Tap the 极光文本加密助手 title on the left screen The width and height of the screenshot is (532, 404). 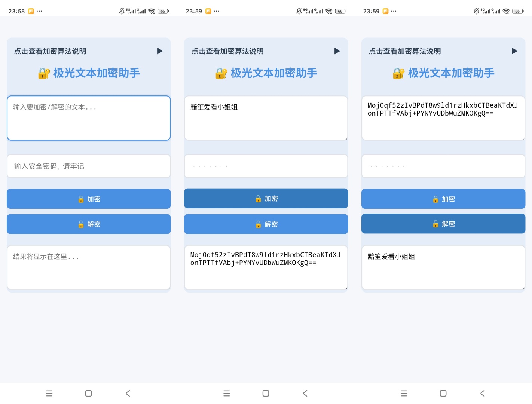point(97,73)
